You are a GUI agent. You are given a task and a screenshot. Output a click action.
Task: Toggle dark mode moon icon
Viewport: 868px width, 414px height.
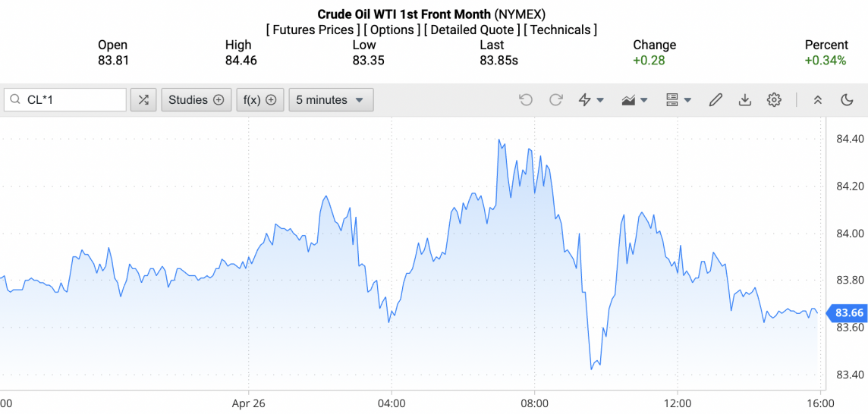(848, 100)
